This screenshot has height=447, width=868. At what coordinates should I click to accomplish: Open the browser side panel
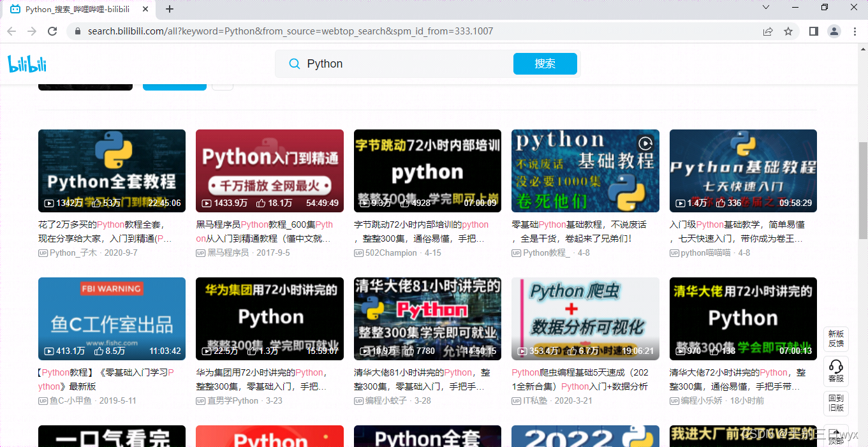pyautogui.click(x=814, y=31)
